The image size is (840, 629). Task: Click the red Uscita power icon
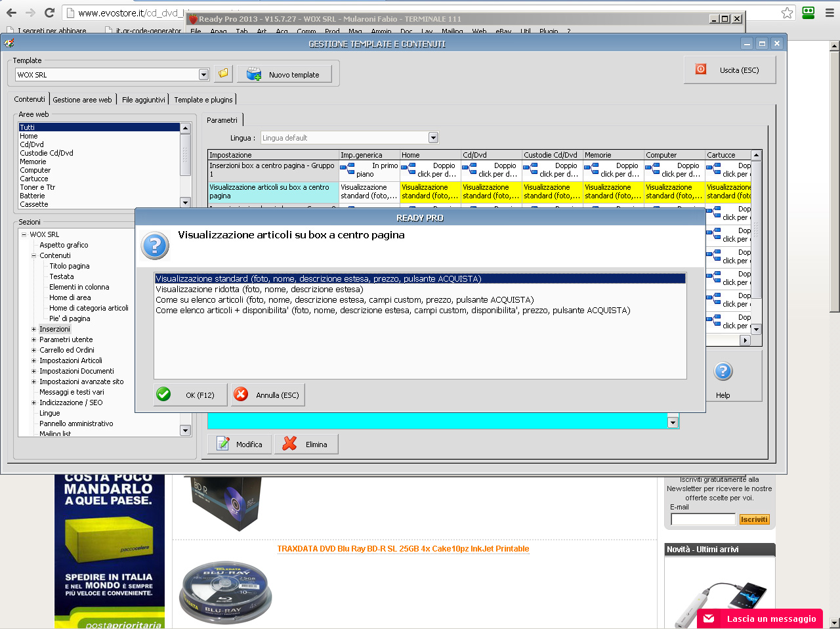(701, 69)
